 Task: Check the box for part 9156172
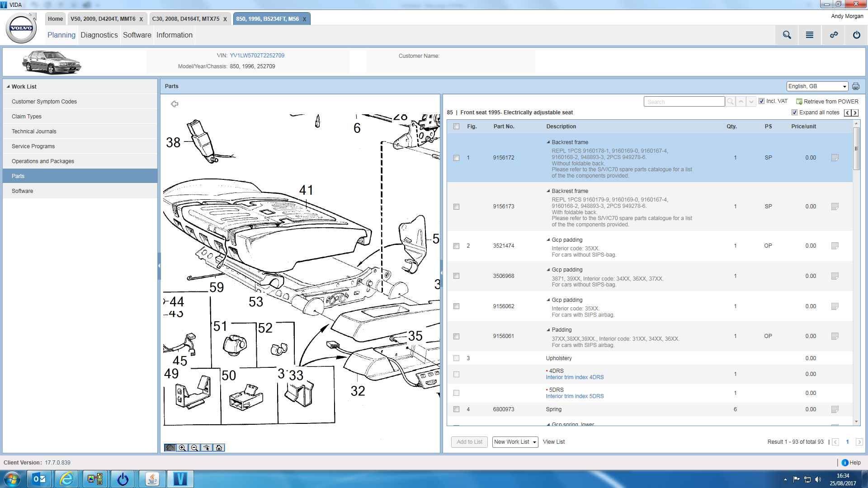coord(456,158)
